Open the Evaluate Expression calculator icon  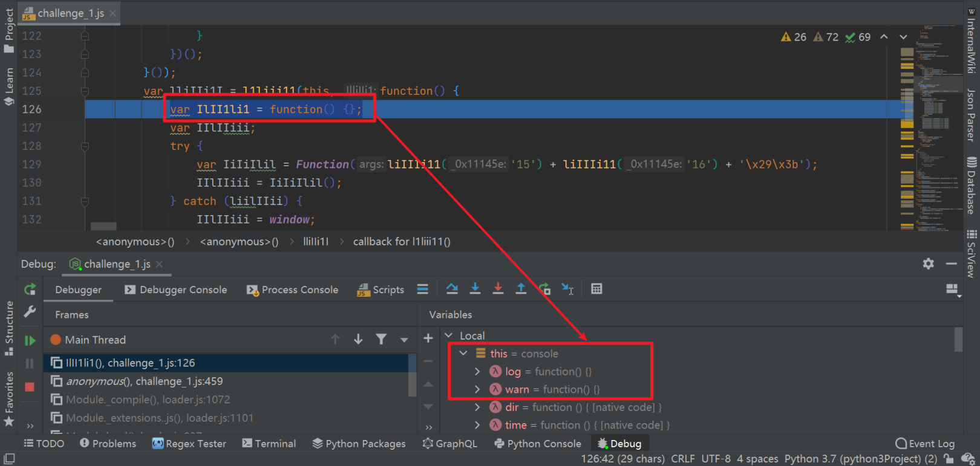click(x=596, y=289)
